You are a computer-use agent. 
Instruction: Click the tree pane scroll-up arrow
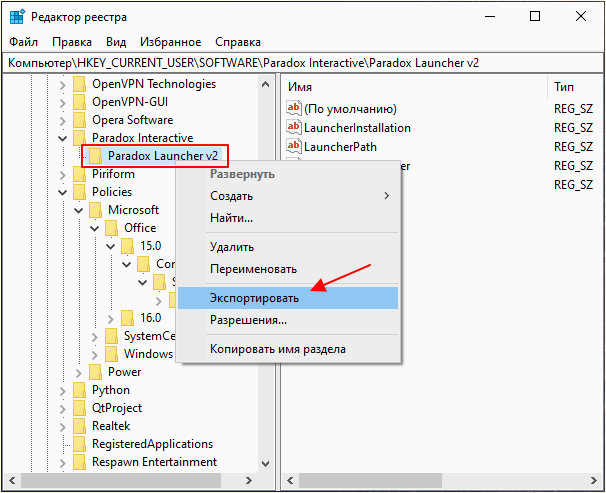[266, 84]
